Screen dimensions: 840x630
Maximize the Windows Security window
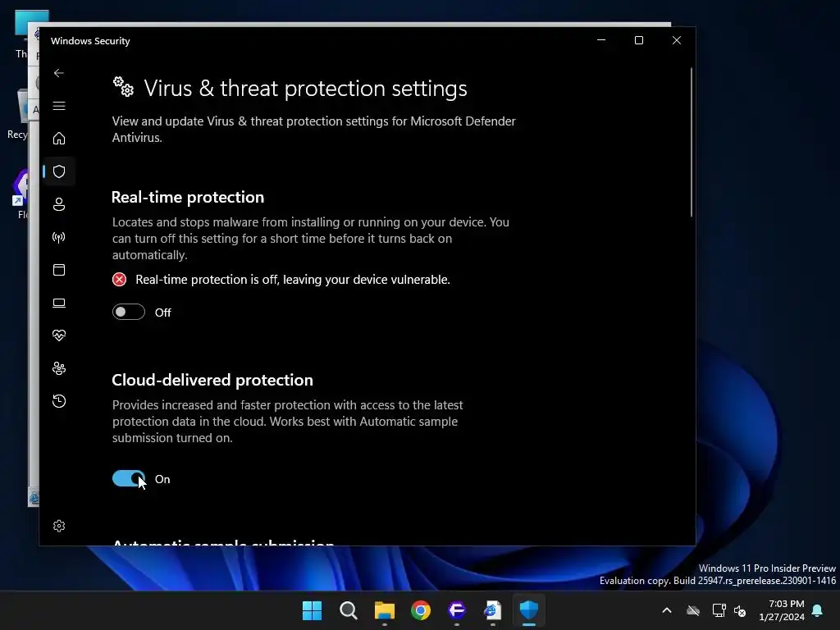(x=639, y=40)
